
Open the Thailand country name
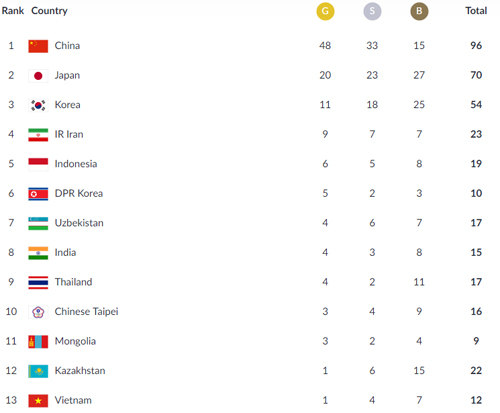[73, 282]
